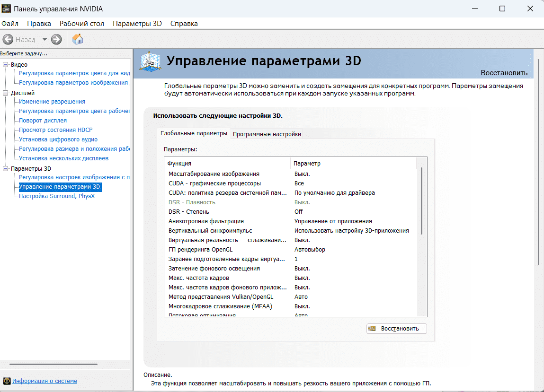Collapse the Видео tree section
This screenshot has width=544, height=392.
(x=6, y=64)
